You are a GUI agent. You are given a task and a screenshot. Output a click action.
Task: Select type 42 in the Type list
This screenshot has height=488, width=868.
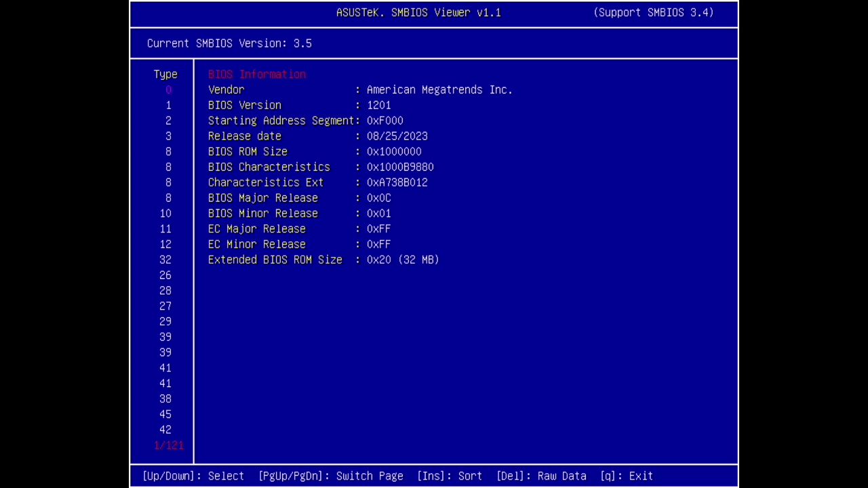point(165,430)
